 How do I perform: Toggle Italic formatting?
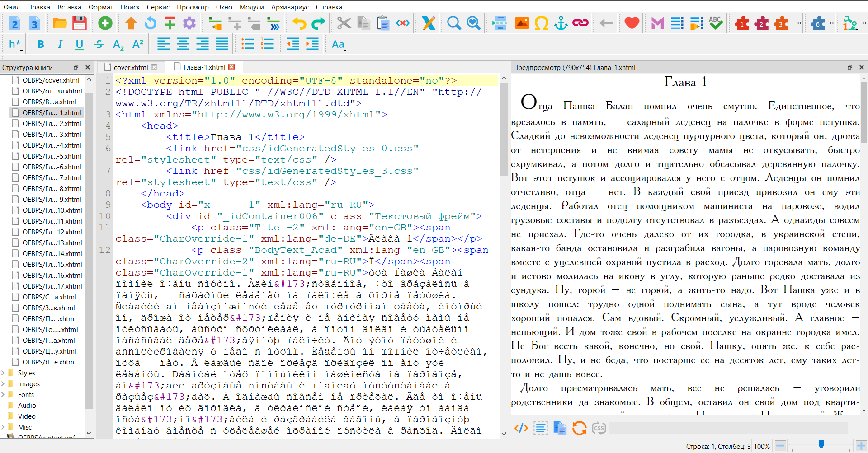coord(60,44)
